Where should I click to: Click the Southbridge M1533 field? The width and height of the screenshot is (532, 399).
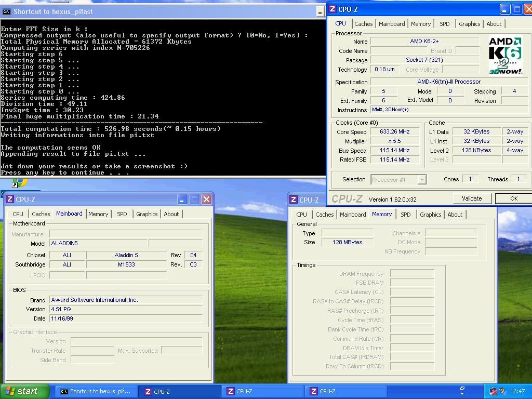(126, 264)
